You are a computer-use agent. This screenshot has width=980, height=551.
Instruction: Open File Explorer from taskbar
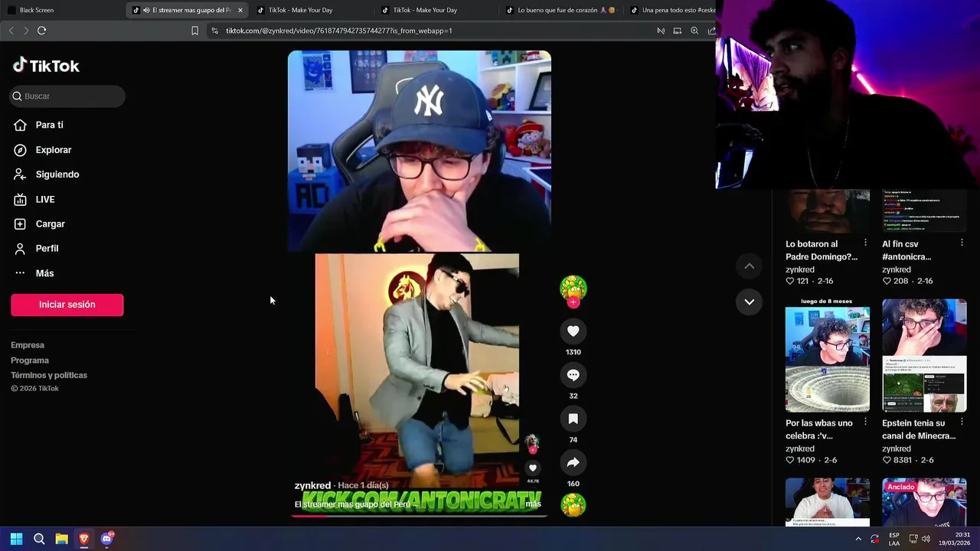61,539
